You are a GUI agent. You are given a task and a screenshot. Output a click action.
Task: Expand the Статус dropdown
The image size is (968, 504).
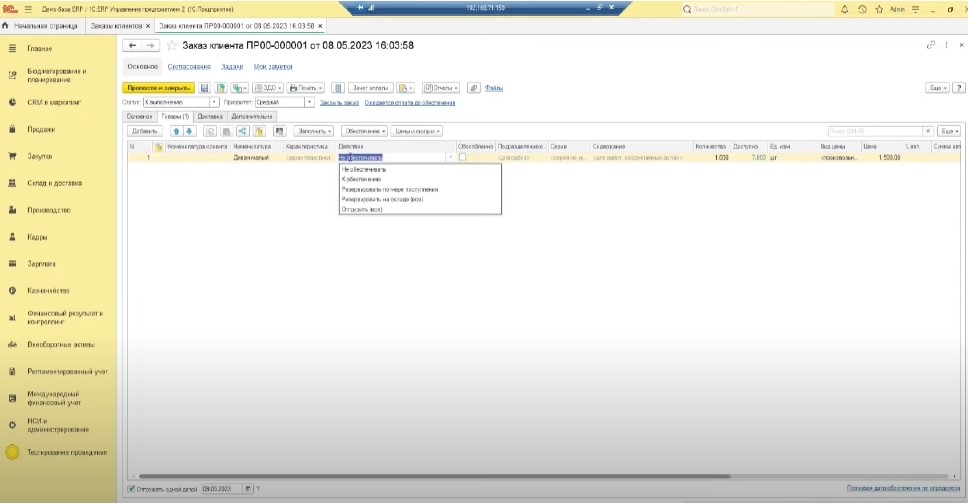click(x=215, y=102)
